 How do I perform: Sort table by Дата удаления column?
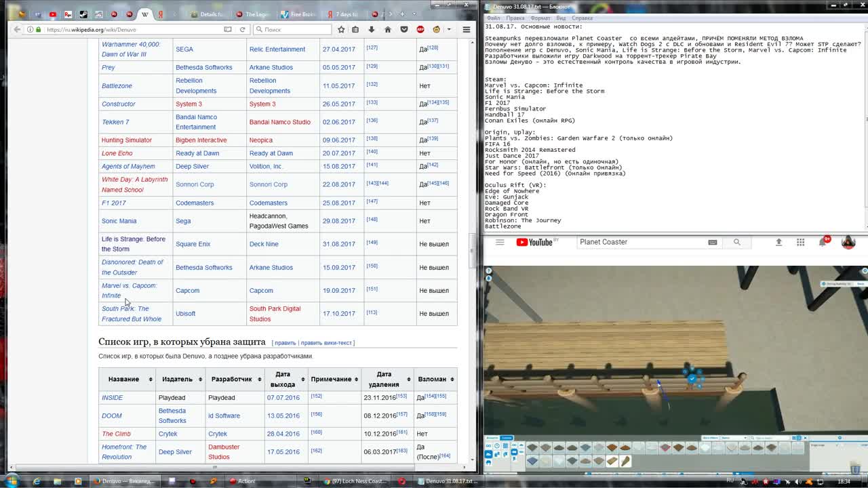[387, 379]
